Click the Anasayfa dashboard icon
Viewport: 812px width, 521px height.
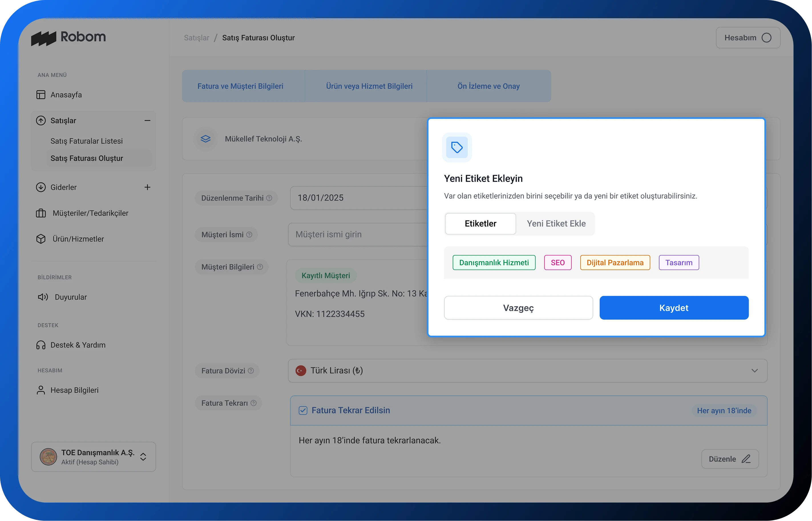click(x=41, y=95)
